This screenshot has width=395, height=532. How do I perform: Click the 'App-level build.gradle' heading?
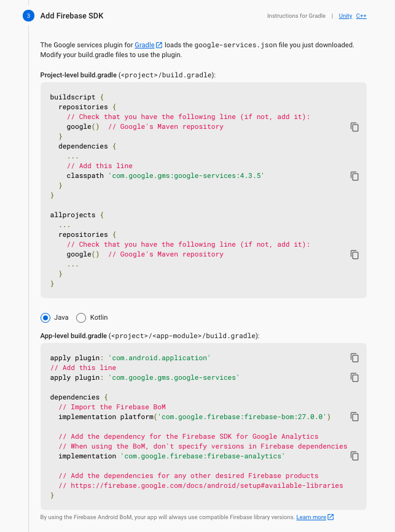coord(73,336)
